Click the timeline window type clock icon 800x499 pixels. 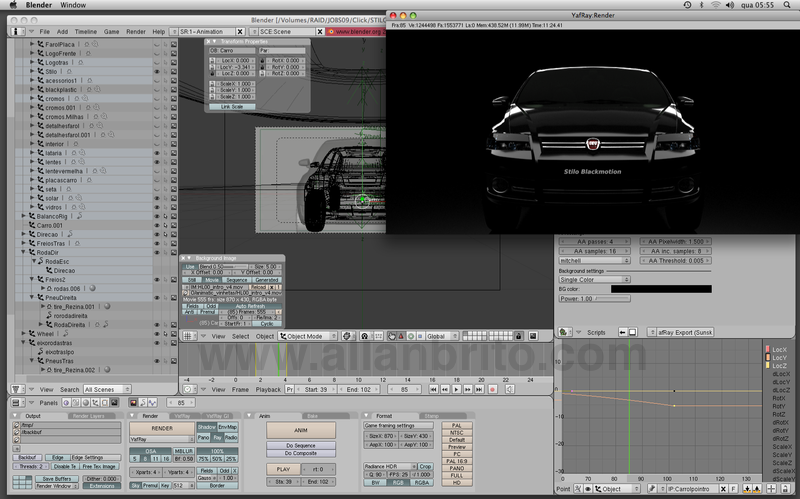point(190,389)
